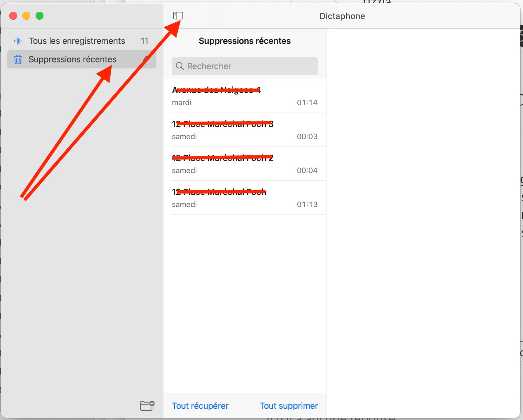Click the "Tout supprimer" button
This screenshot has width=523, height=420.
point(289,406)
